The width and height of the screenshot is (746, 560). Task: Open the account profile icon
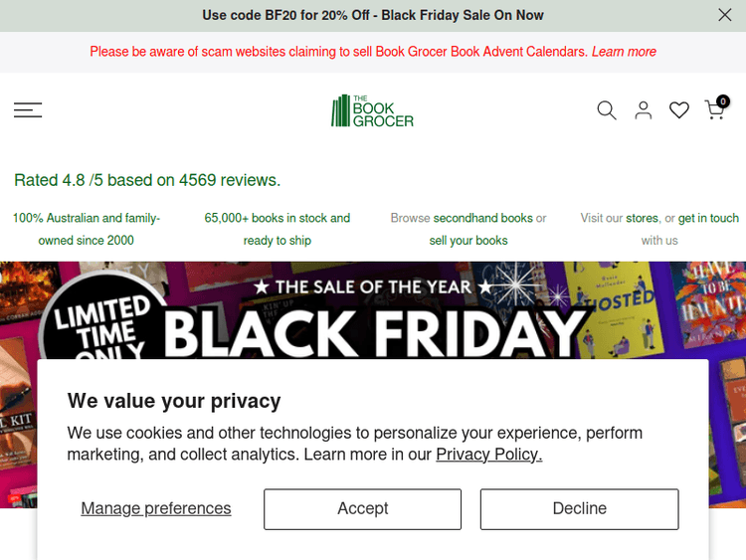(644, 110)
